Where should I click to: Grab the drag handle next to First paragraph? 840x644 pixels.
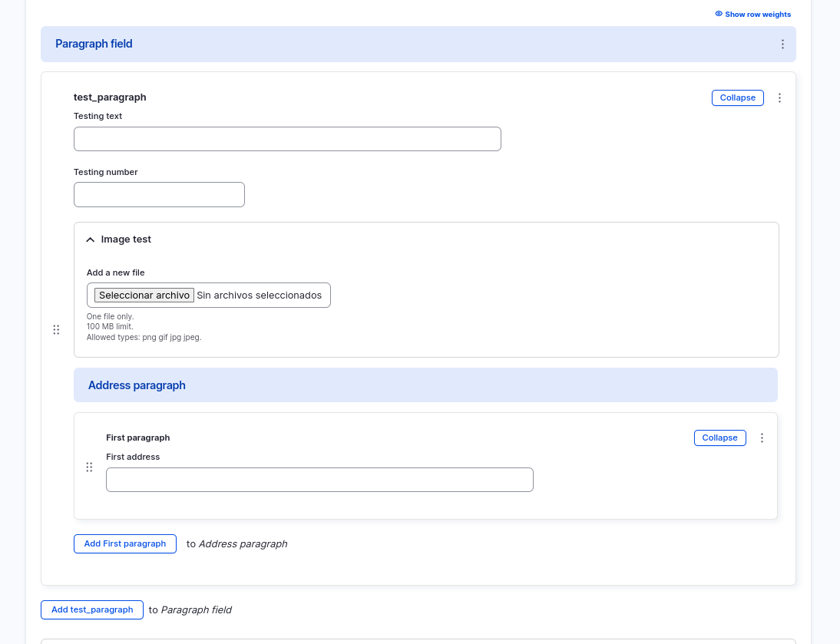click(89, 467)
